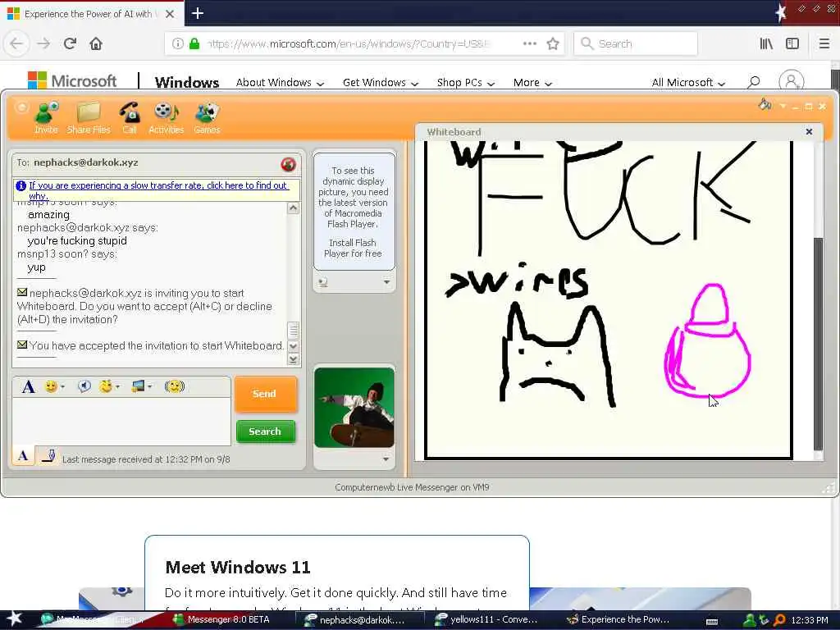Click the block contact icon beside nephacks@darkok.xyz
The height and width of the screenshot is (630, 840).
point(288,164)
